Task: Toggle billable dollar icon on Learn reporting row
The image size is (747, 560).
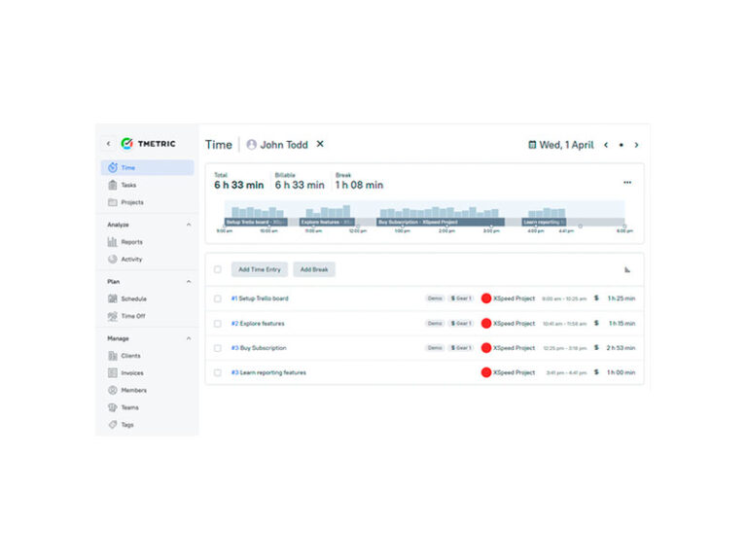Action: 596,372
